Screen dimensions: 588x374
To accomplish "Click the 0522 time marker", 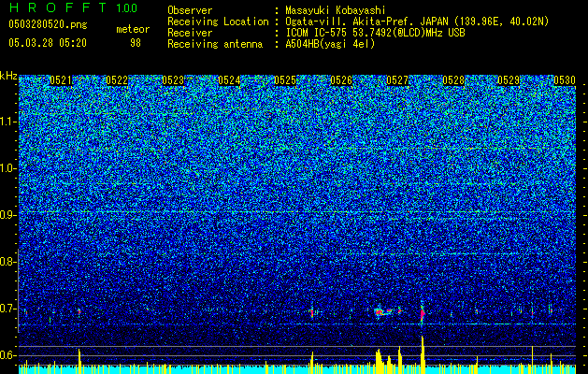I will [117, 80].
